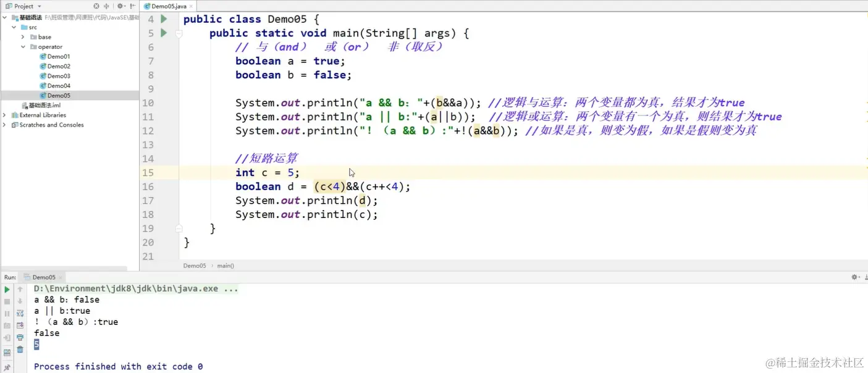Select Demo01 in the project tree
Viewport: 868px width, 373px height.
coord(55,56)
